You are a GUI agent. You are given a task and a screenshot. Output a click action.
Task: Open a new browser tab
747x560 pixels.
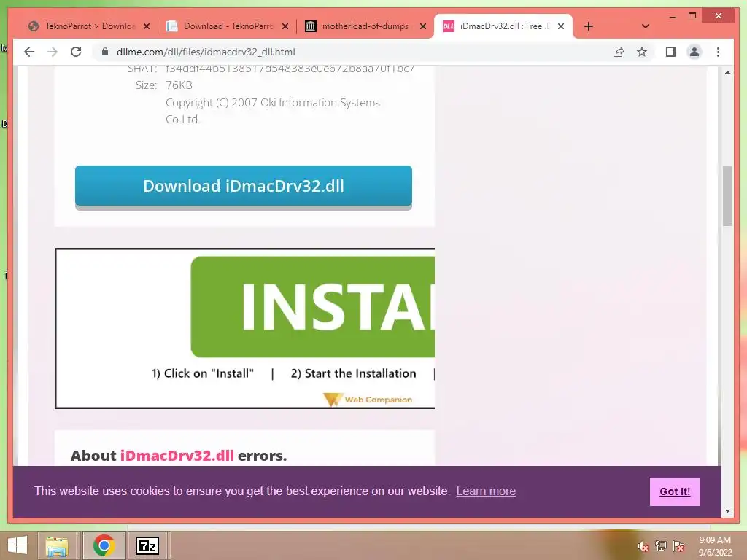(589, 26)
